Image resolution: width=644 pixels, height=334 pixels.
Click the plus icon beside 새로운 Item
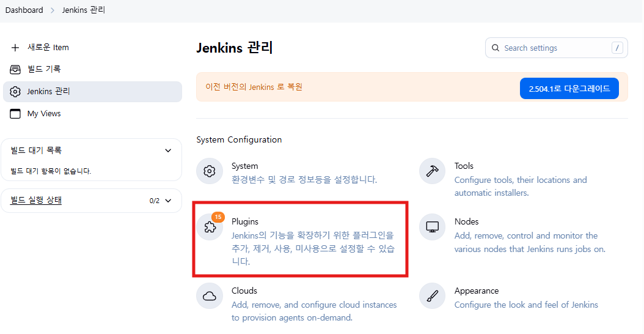pyautogui.click(x=15, y=48)
